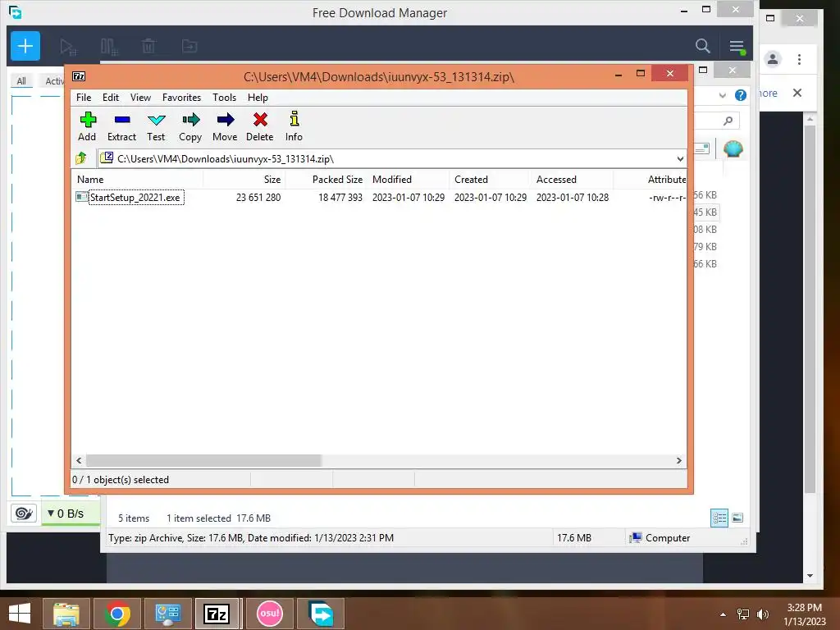This screenshot has width=840, height=630.
Task: Open Control Panel taskbar icon
Action: 168,614
